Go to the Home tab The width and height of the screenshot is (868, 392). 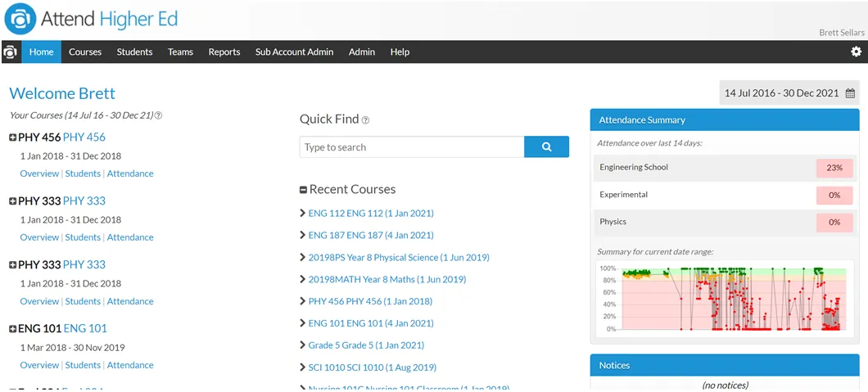point(42,52)
